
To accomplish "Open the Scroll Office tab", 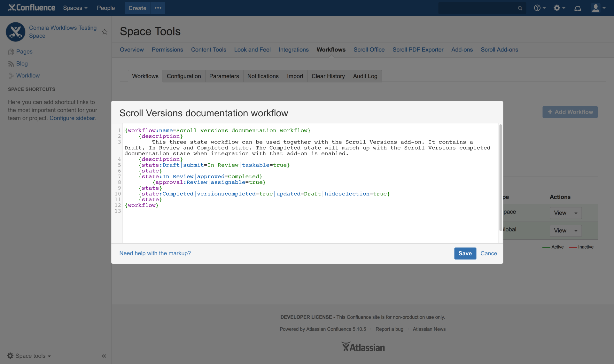I will tap(369, 50).
